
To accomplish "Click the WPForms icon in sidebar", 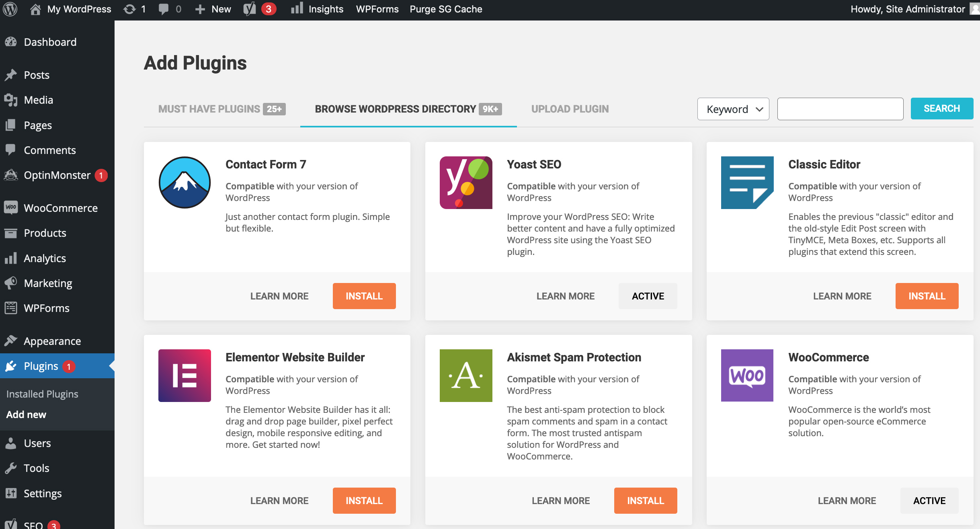I will click(11, 308).
